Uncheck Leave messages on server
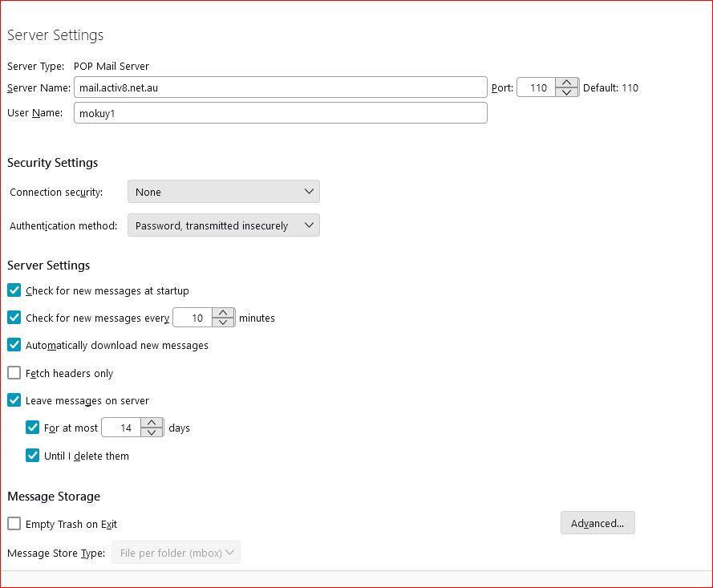713x588 pixels. [14, 400]
